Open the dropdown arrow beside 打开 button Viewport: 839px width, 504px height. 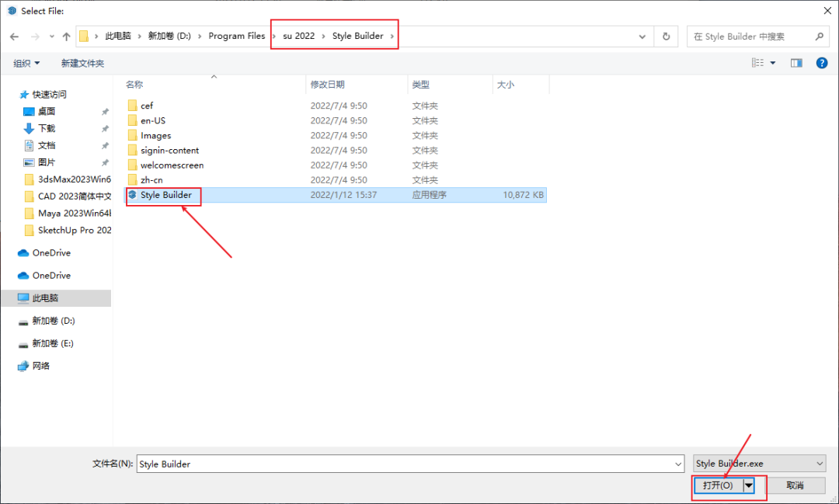tap(749, 485)
